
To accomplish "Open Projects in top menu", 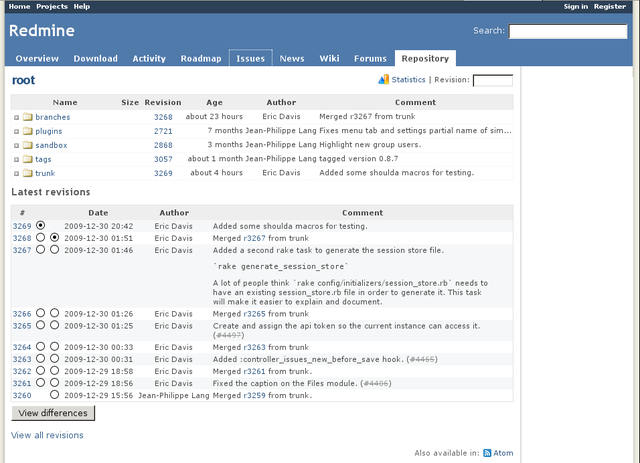I will 52,7.
